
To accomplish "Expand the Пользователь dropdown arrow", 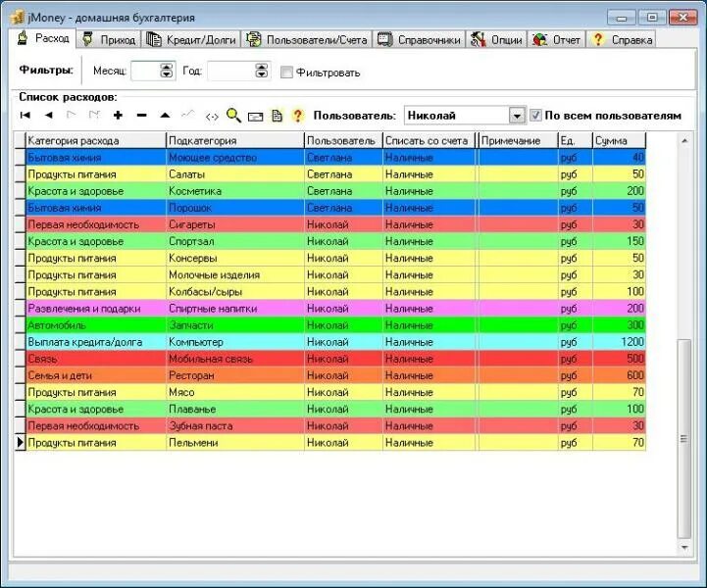I will (x=517, y=116).
